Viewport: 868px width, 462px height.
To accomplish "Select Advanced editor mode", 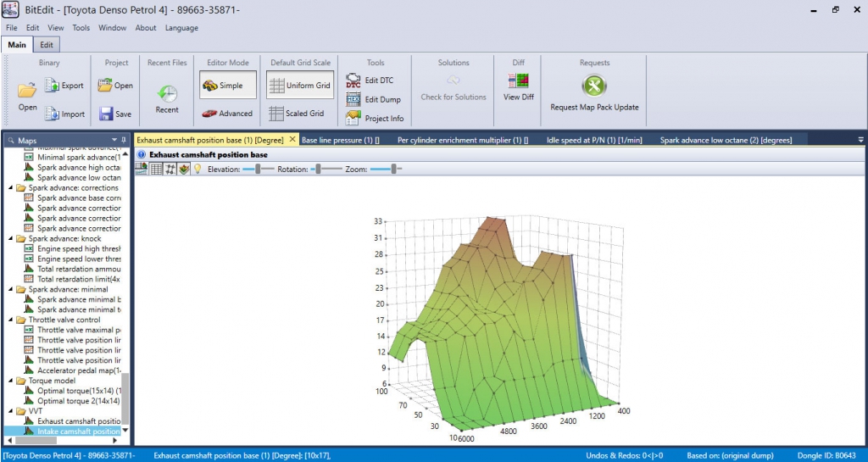I will (227, 114).
